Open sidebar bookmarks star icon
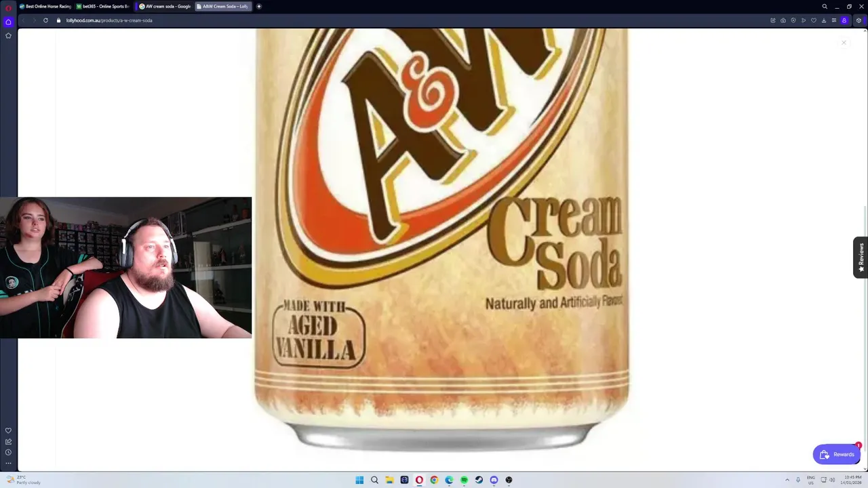Screen dimensions: 868x488 click(8, 35)
